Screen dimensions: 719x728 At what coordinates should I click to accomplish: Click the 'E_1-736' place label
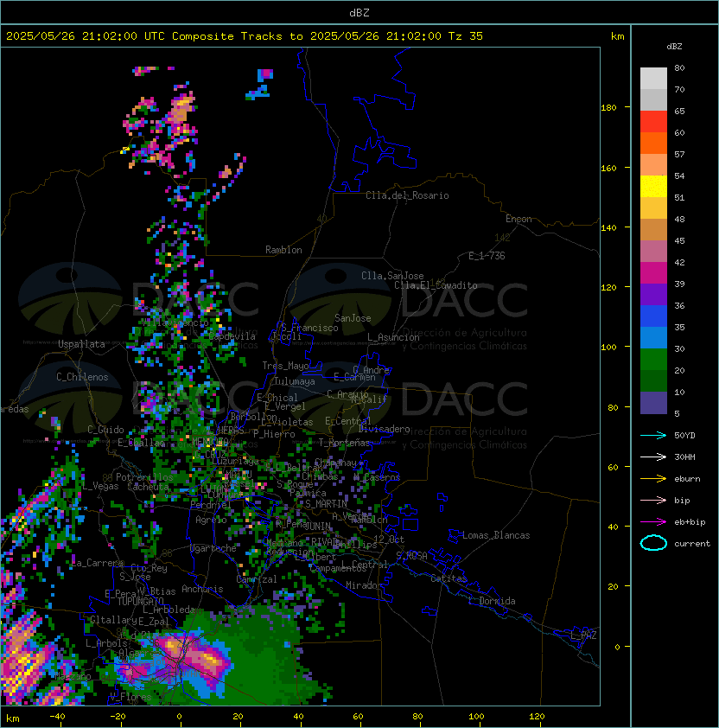click(x=487, y=256)
